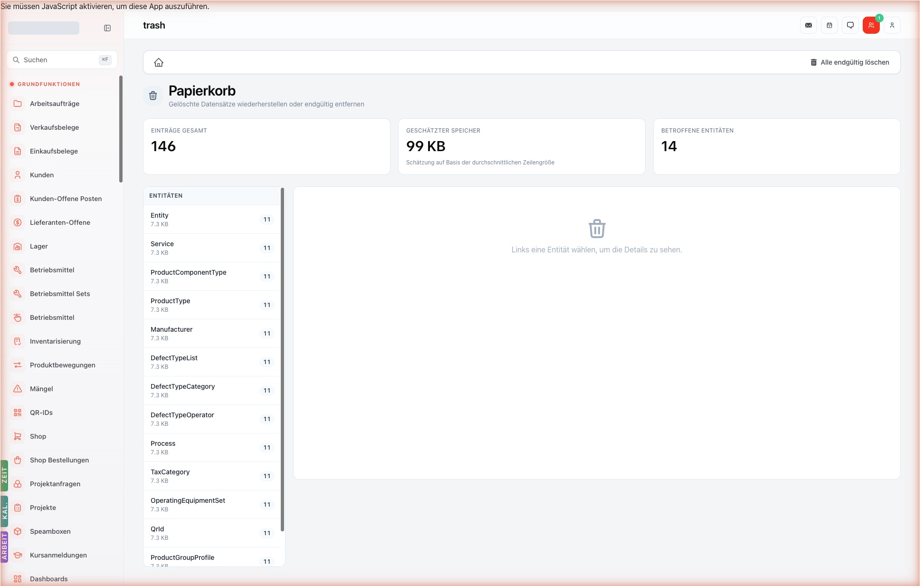
Task: Open Verkaufsbelege document icon in sidebar
Action: [x=18, y=127]
